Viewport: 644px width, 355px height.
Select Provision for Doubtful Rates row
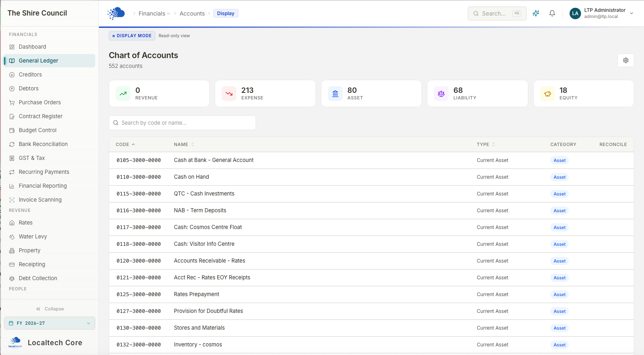[x=371, y=311]
